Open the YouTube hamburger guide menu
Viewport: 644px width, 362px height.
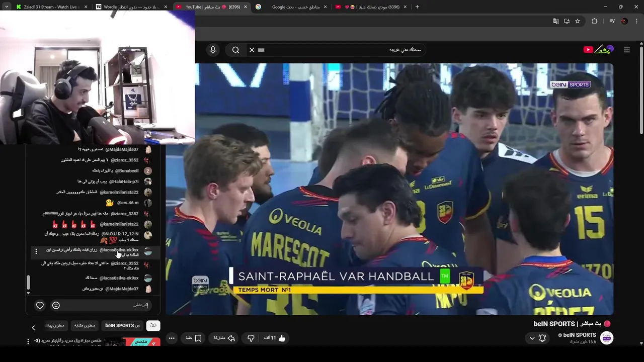(x=627, y=50)
